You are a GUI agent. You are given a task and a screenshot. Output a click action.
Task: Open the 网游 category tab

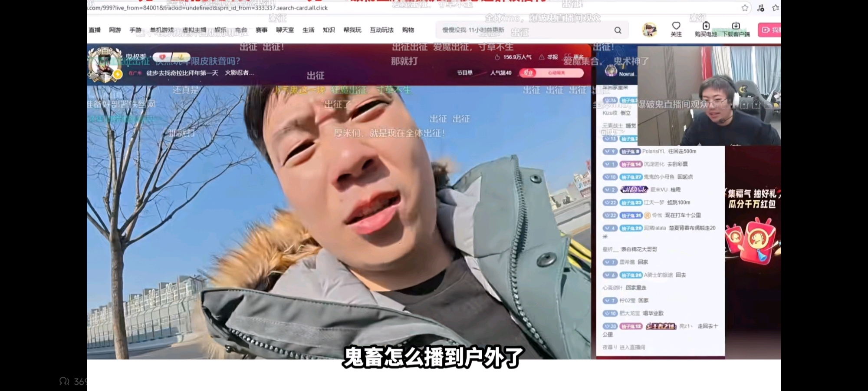115,30
